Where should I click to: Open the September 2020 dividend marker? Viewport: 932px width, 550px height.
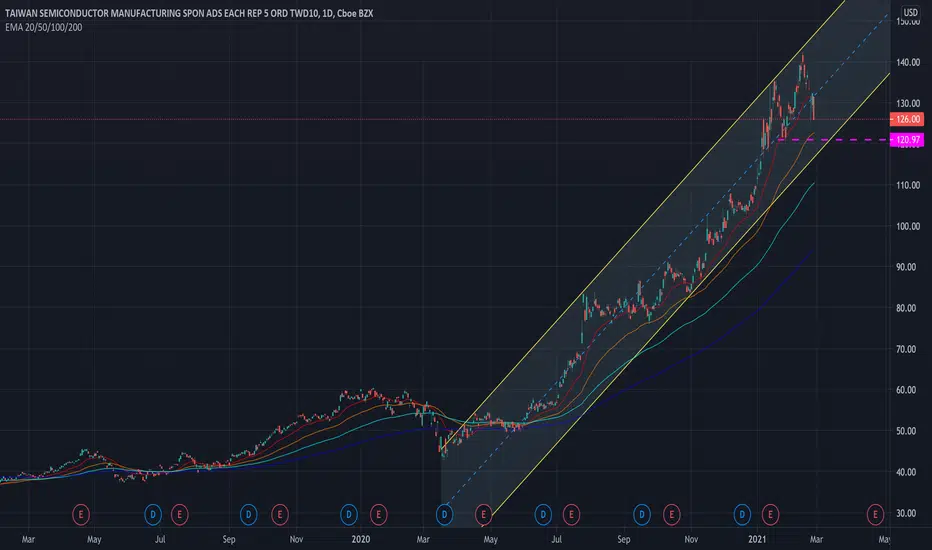click(641, 514)
